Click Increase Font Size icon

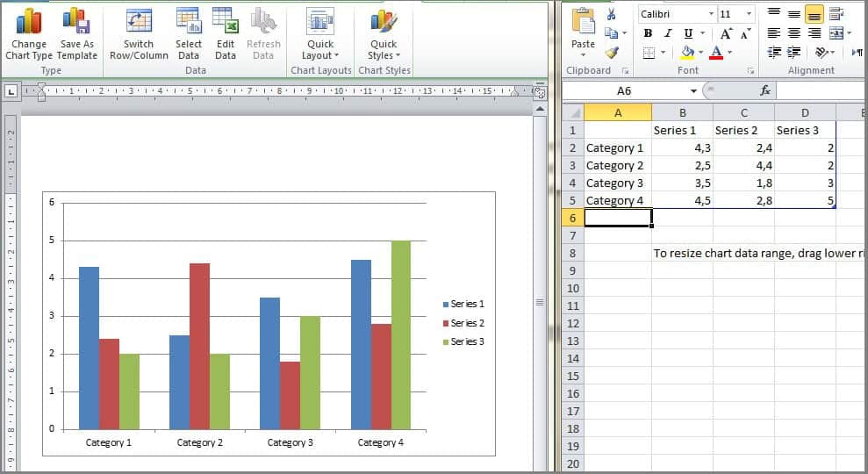click(x=727, y=33)
